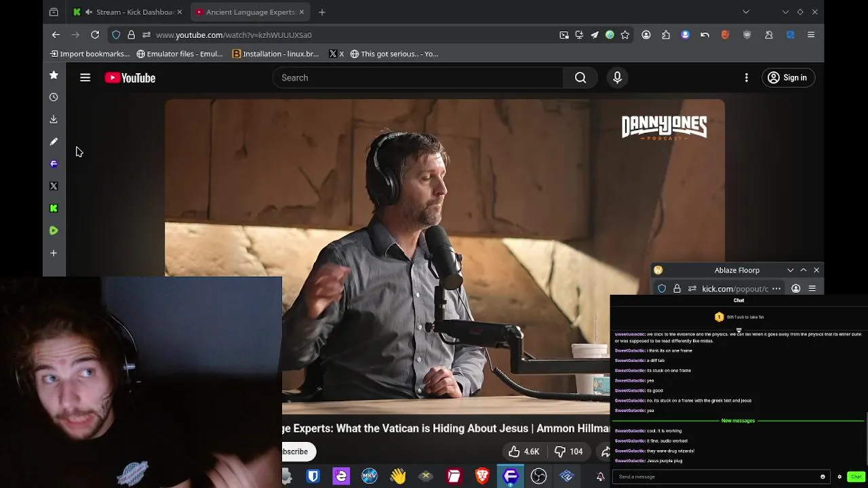The image size is (868, 488).
Task: Click the kick.com popout address
Action: click(x=735, y=289)
